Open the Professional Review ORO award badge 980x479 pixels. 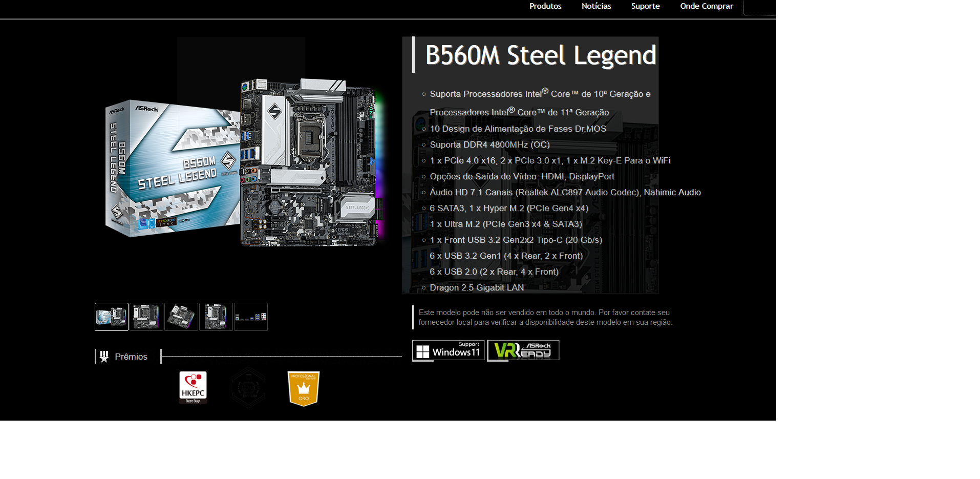[304, 388]
